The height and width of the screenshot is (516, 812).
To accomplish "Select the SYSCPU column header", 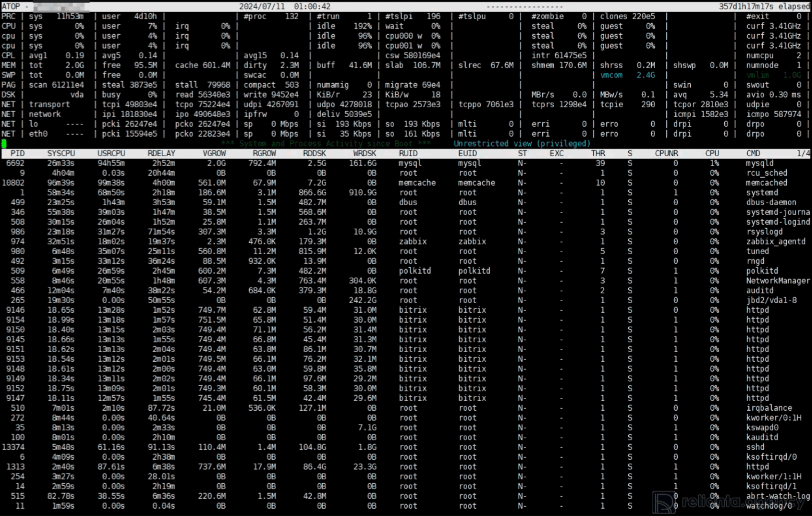I will pyautogui.click(x=61, y=153).
